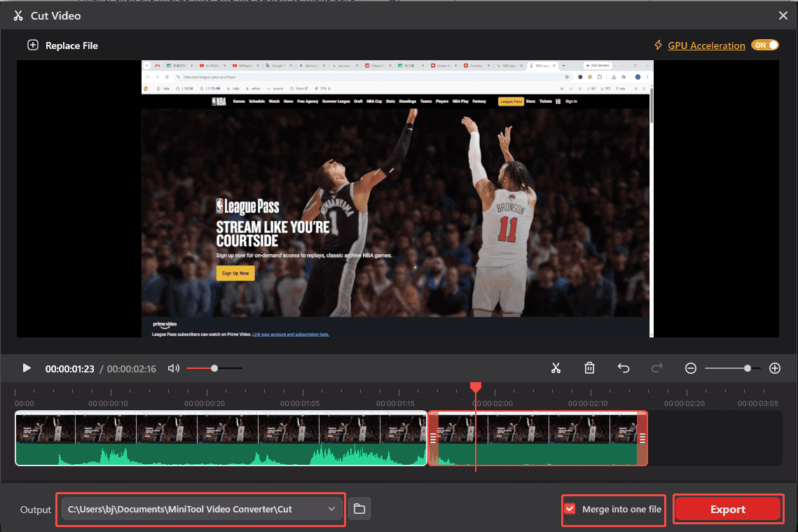Click the red playhead marker
The image size is (798, 532).
pos(475,388)
